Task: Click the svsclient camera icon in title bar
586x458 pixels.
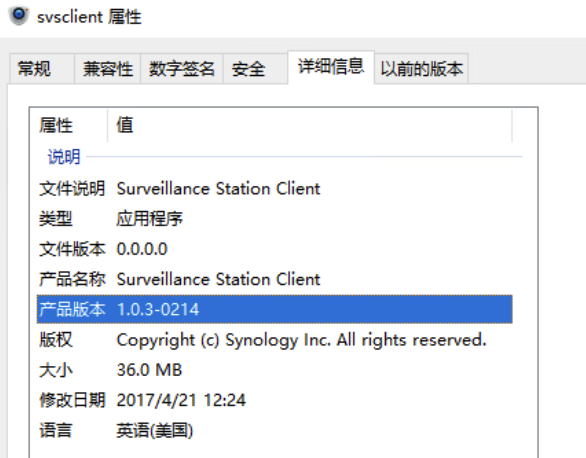Action: coord(19,16)
